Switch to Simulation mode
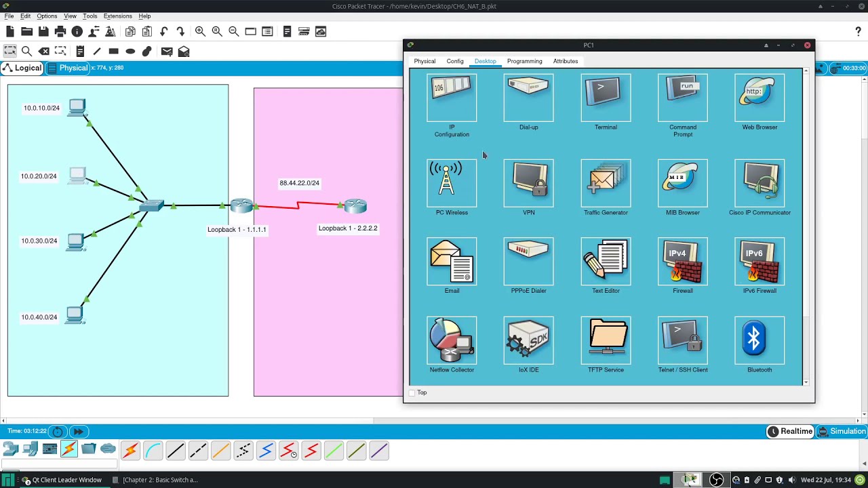 (x=842, y=431)
